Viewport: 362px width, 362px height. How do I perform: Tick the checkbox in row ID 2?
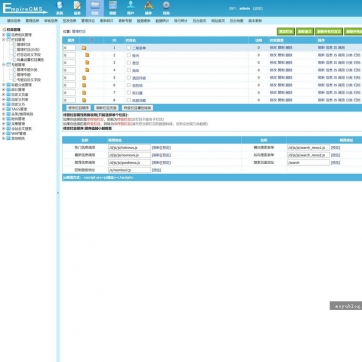pos(128,55)
